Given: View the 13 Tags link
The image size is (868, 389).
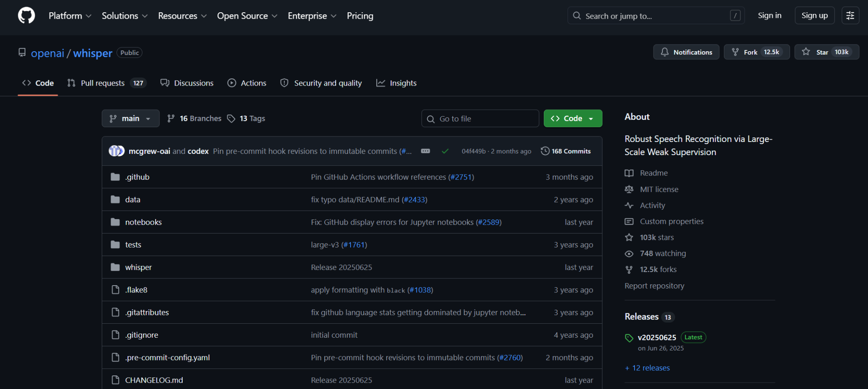Looking at the screenshot, I should [246, 119].
